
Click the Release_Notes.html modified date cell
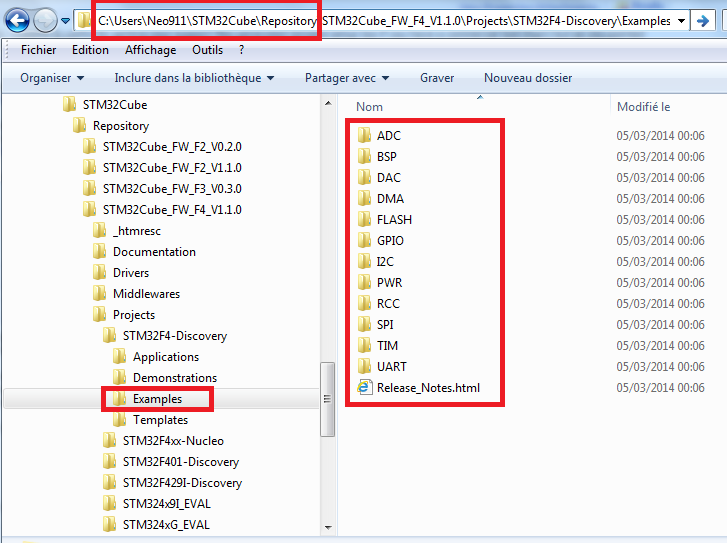point(660,387)
